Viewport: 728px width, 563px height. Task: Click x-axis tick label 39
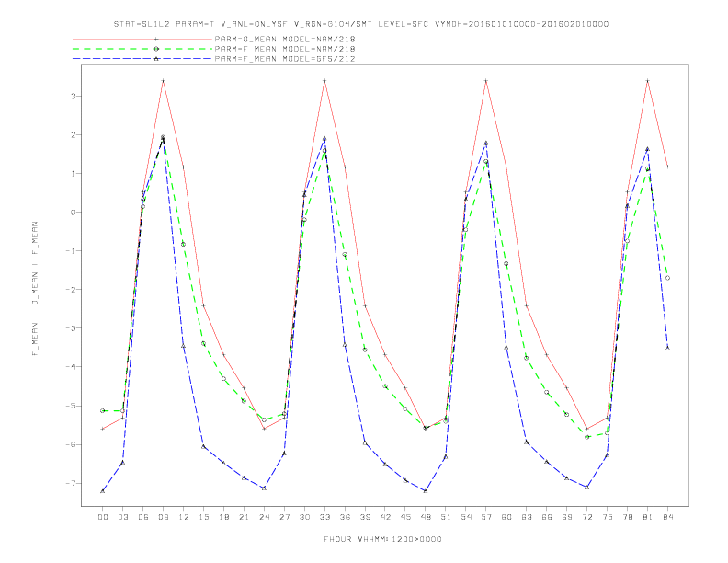(365, 517)
